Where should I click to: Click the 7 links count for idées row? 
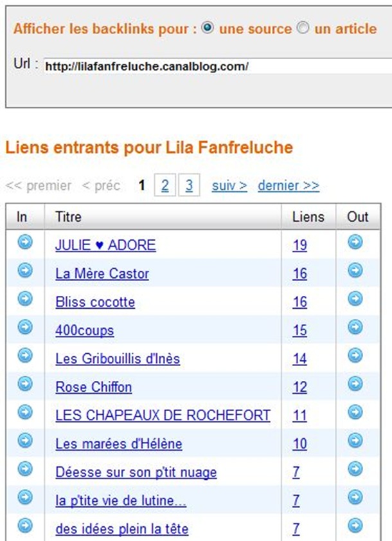pos(296,529)
